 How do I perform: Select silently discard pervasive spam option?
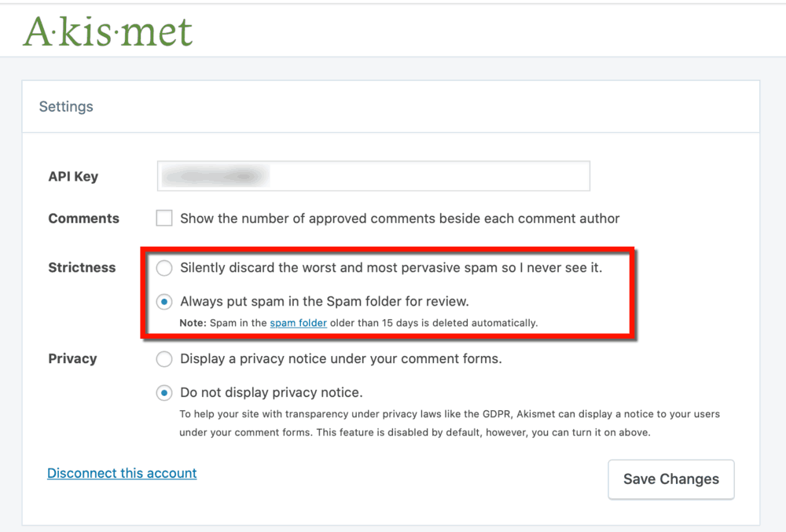[x=164, y=268]
